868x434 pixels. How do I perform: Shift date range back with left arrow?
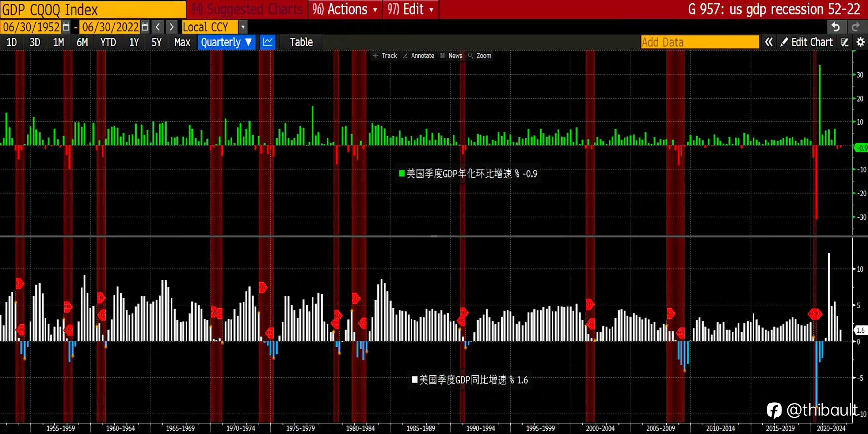(x=158, y=27)
